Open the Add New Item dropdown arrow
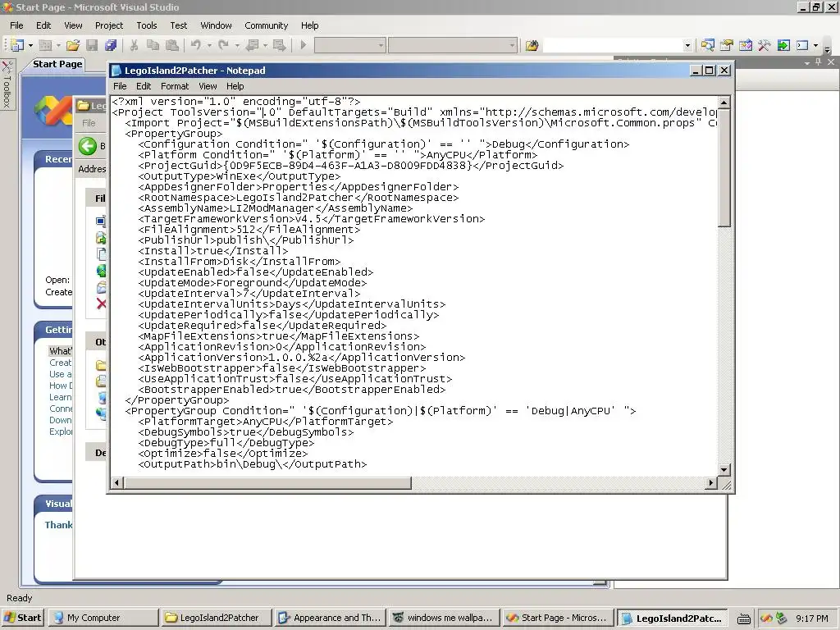840x630 pixels. coord(58,46)
